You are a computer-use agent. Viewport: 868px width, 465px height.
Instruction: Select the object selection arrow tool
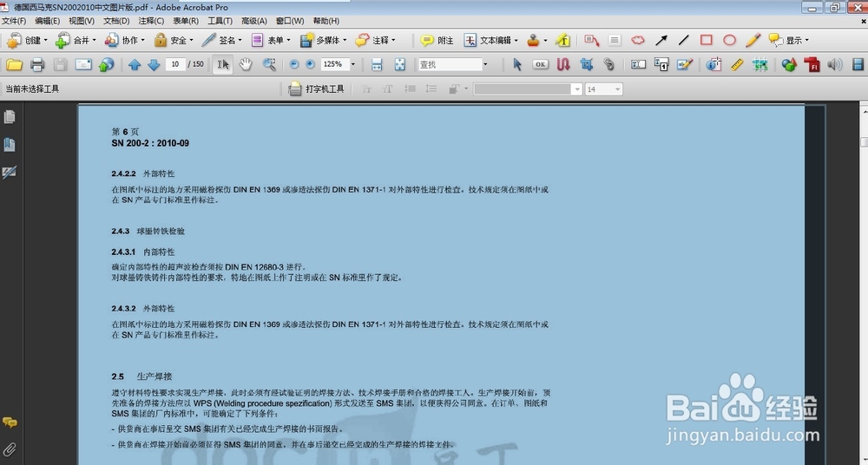517,65
